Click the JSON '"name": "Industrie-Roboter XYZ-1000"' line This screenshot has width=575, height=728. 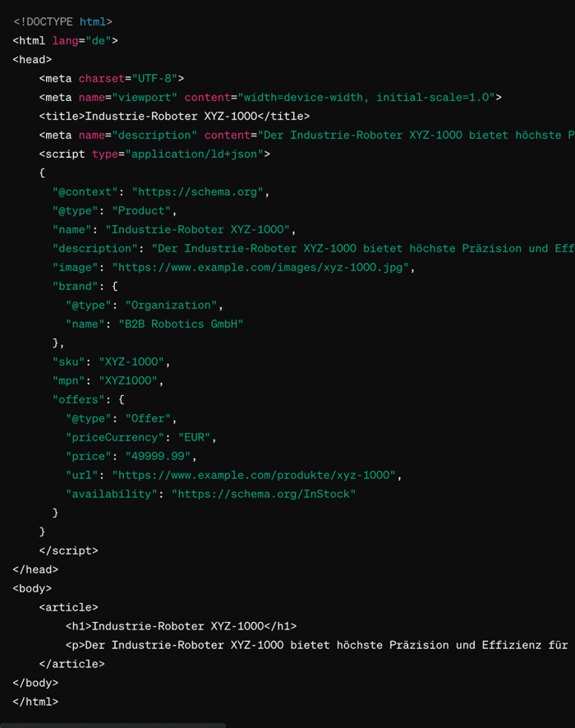click(x=174, y=230)
